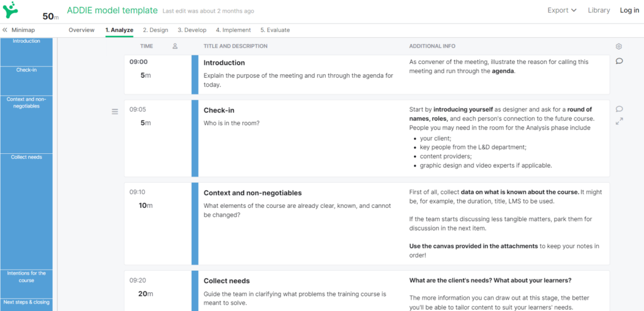Click drag handle beside Check-in block
644x311 pixels.
tap(115, 112)
